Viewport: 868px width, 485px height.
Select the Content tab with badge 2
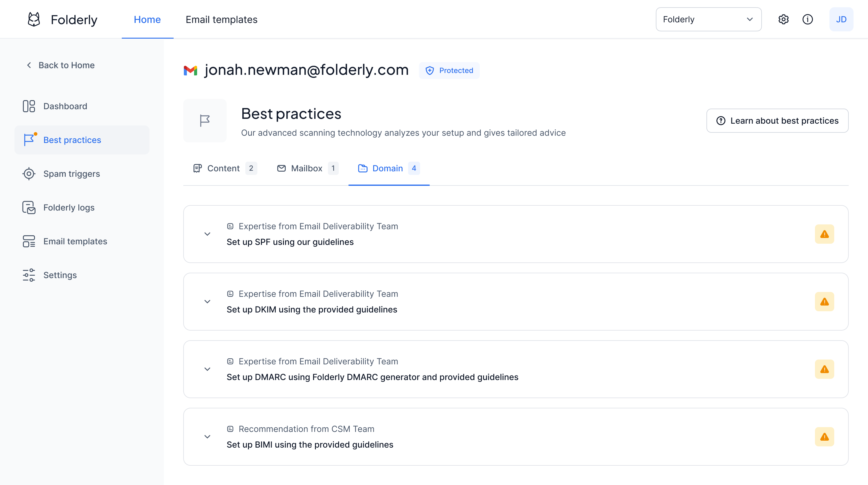tap(223, 168)
